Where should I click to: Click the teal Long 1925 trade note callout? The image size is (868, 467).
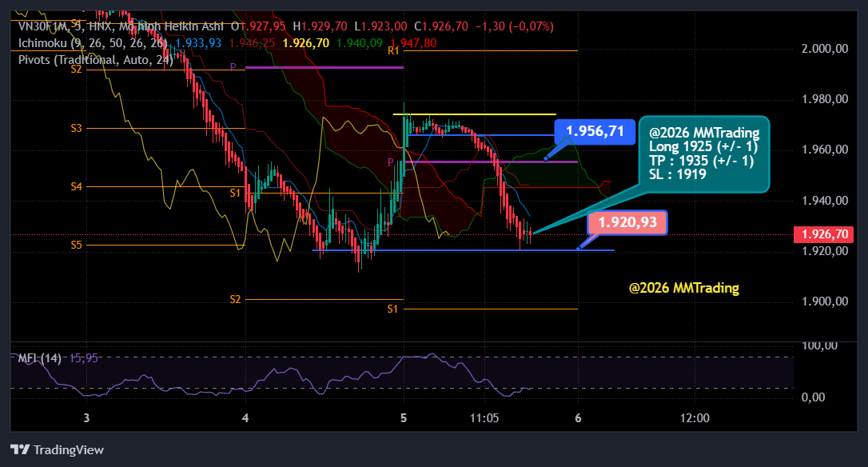pos(703,154)
